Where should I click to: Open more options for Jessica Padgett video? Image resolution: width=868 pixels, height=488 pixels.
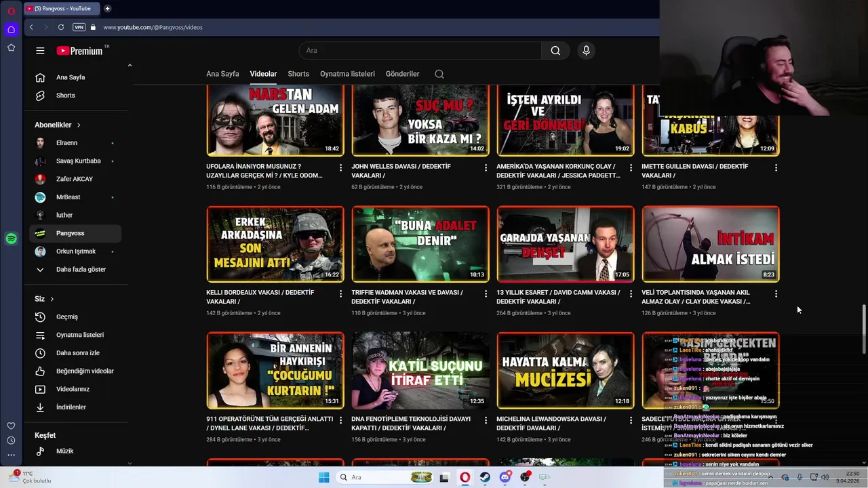631,167
